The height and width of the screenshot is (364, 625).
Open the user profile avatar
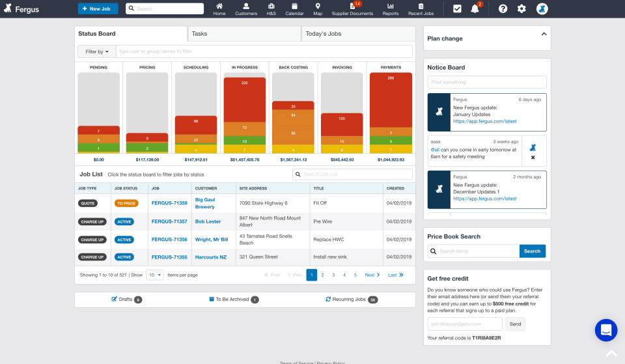click(x=542, y=8)
